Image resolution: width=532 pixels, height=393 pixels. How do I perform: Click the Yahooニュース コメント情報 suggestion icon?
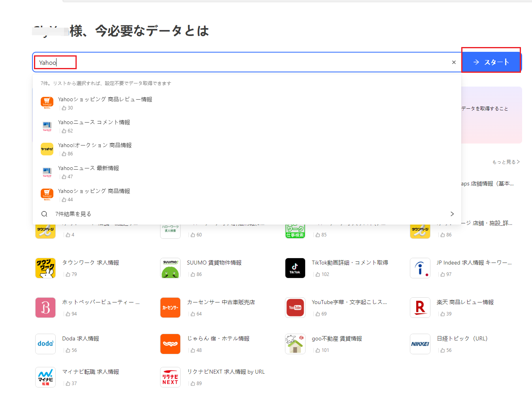point(47,126)
